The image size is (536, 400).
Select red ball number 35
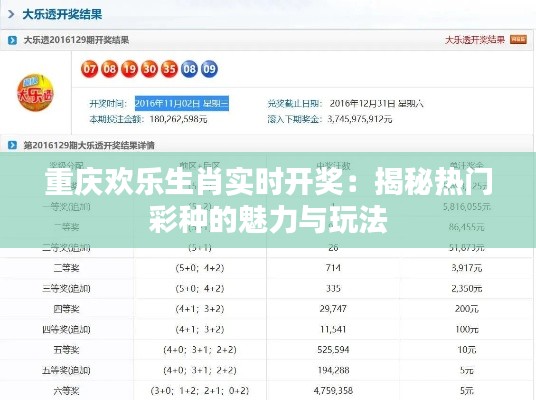tap(169, 69)
